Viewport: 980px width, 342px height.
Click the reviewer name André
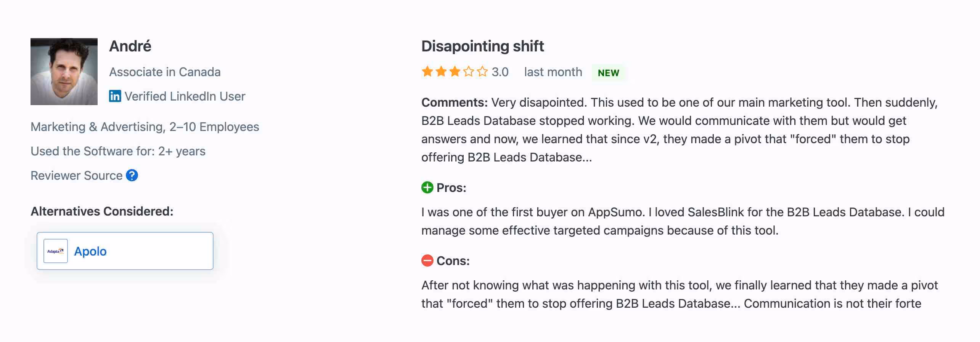pyautogui.click(x=130, y=45)
